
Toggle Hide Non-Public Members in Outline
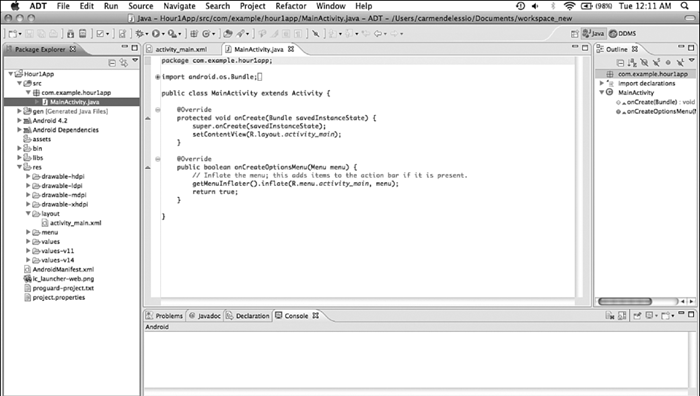click(668, 63)
